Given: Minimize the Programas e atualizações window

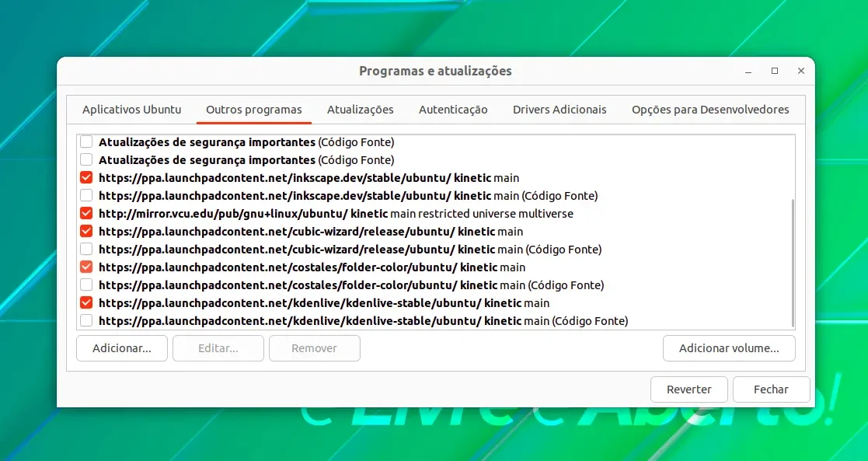Looking at the screenshot, I should 748,71.
